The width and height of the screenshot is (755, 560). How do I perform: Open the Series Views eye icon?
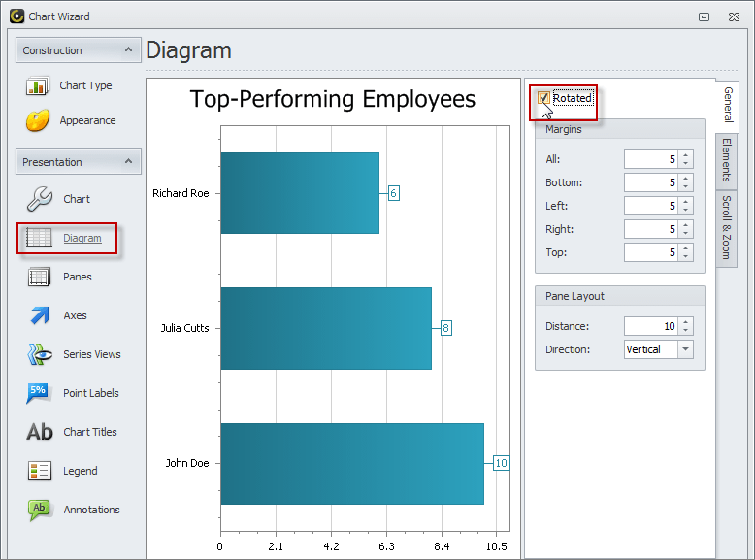point(39,354)
